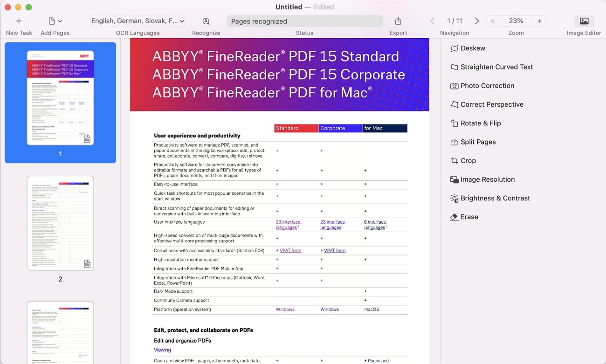
Task: Open the Photo Correction tool
Action: pos(482,86)
